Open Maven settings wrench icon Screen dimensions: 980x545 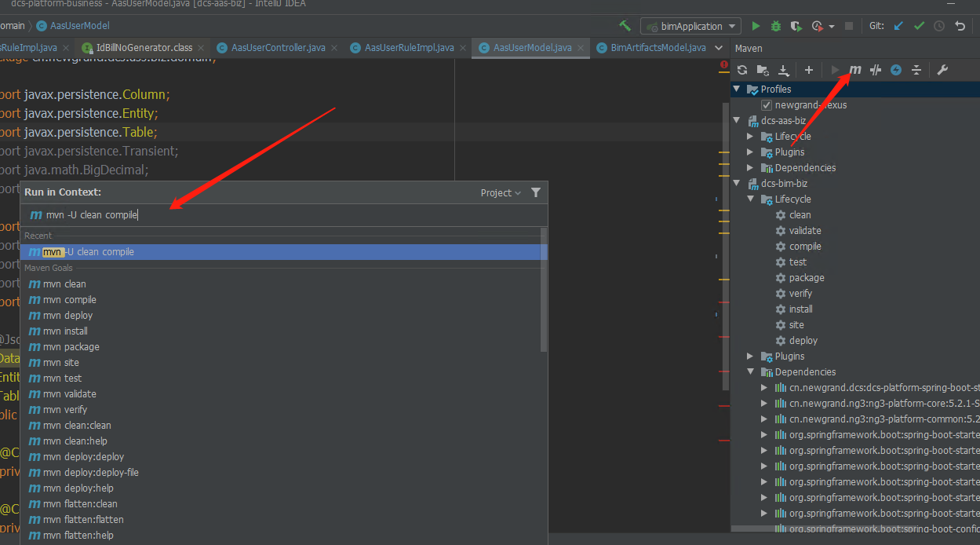(x=942, y=70)
